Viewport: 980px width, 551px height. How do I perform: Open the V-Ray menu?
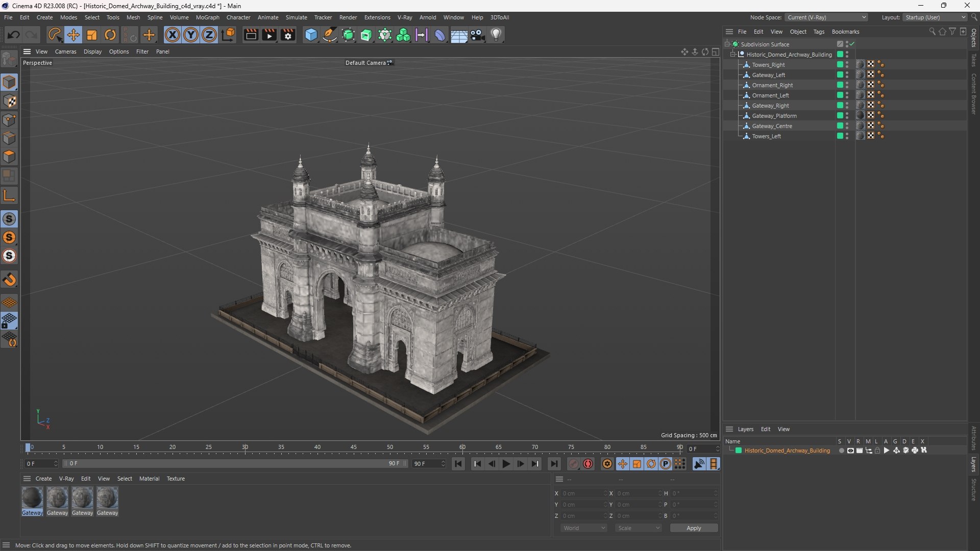(x=405, y=17)
